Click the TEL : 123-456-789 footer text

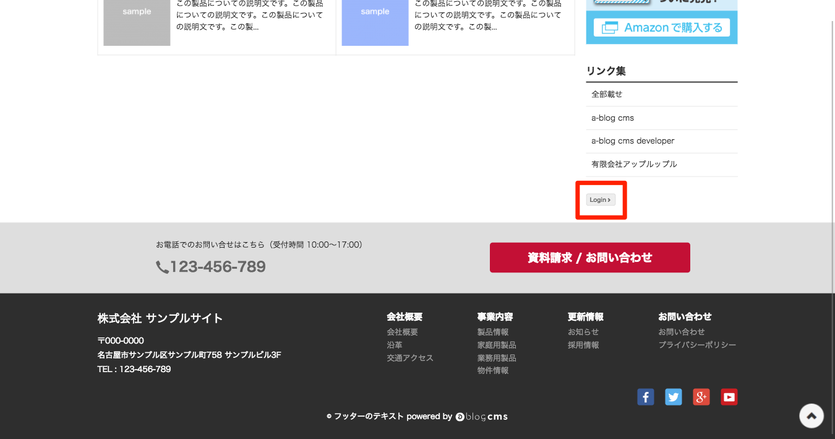134,369
